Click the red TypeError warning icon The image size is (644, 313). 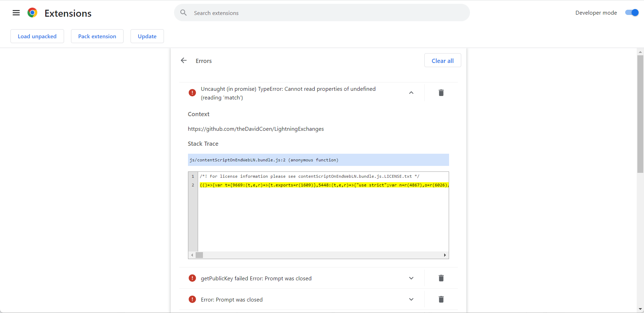tap(192, 93)
